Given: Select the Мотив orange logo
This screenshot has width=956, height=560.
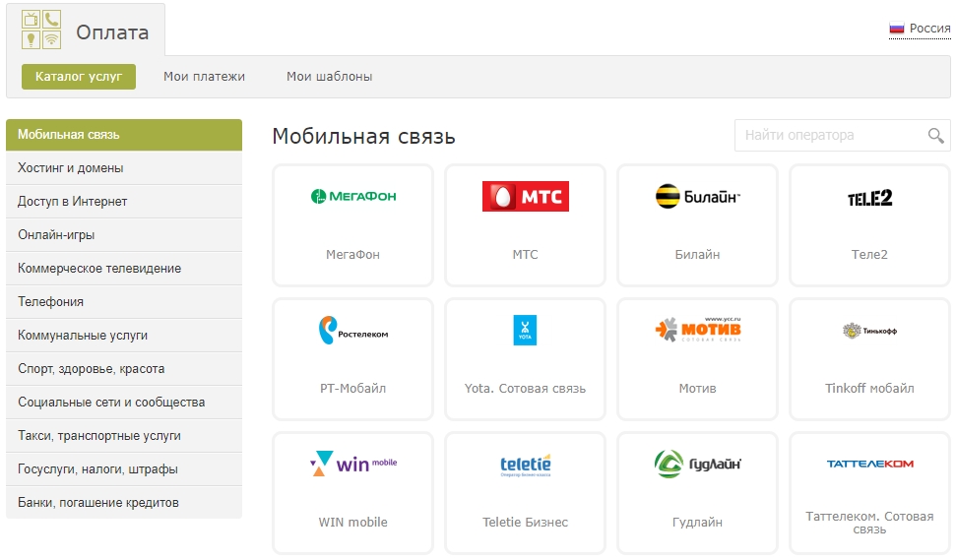Looking at the screenshot, I should click(x=697, y=329).
